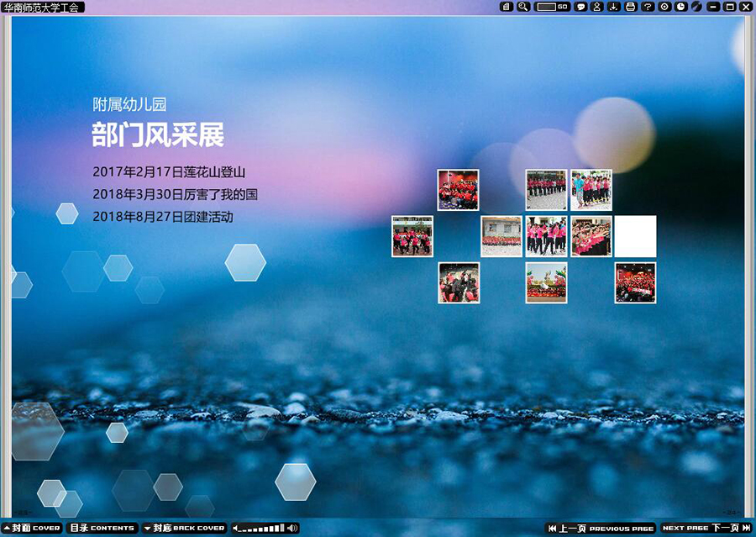This screenshot has height=537, width=756.
Task: Click the dark pen circle icon
Action: pyautogui.click(x=696, y=7)
